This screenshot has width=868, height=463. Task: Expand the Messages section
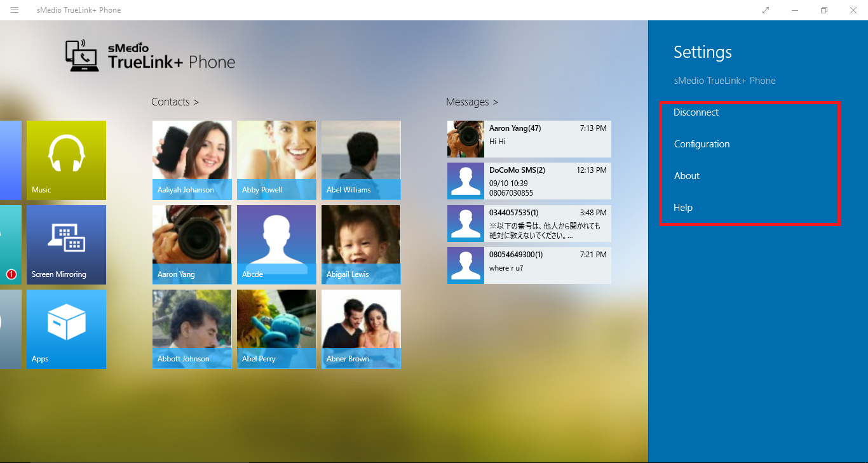pos(471,102)
